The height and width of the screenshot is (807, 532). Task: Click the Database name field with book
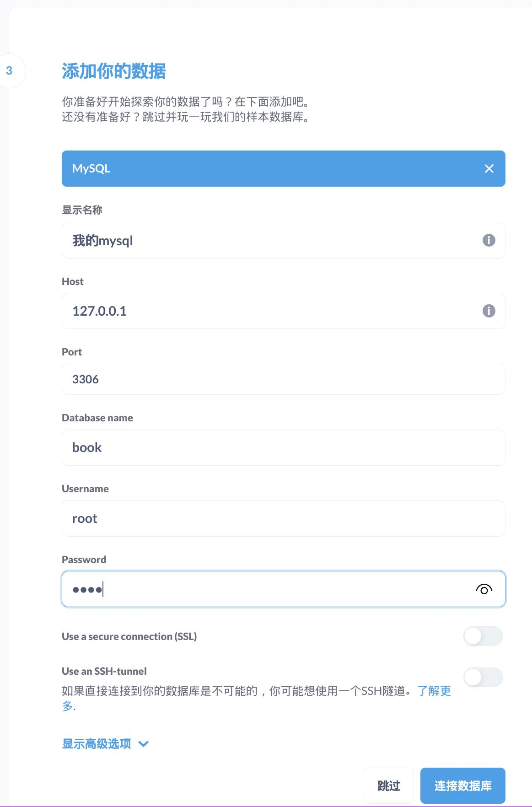coord(284,447)
